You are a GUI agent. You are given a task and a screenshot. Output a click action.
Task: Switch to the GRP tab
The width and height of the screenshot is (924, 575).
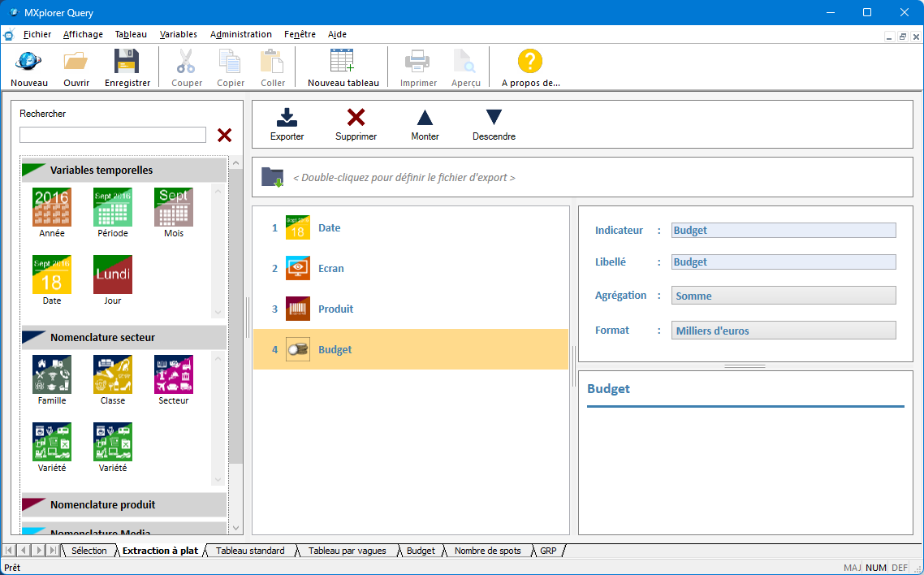[548, 551]
